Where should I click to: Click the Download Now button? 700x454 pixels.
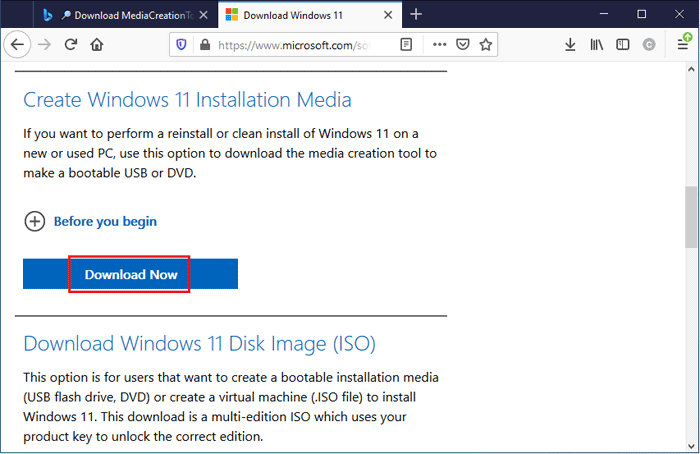[130, 274]
